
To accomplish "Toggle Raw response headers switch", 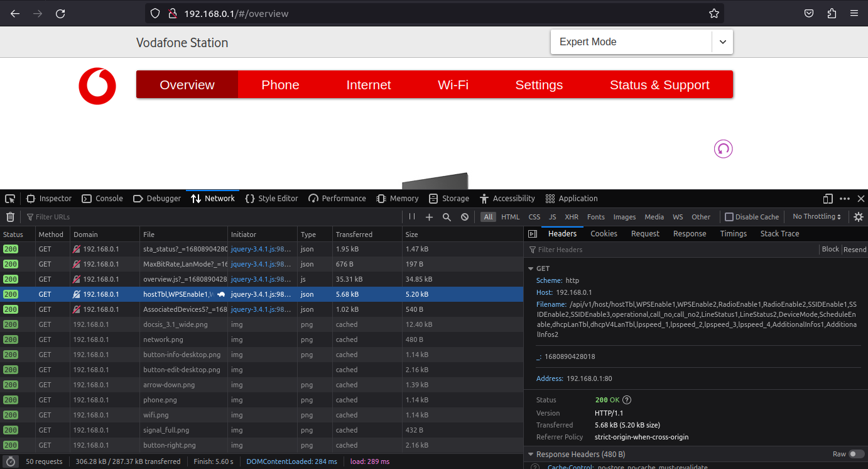I will coord(856,454).
